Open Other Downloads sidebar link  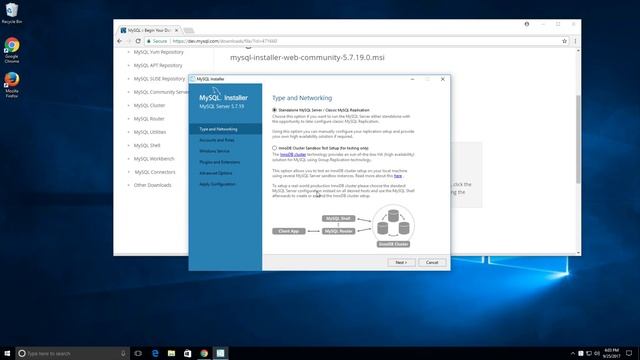[x=152, y=185]
